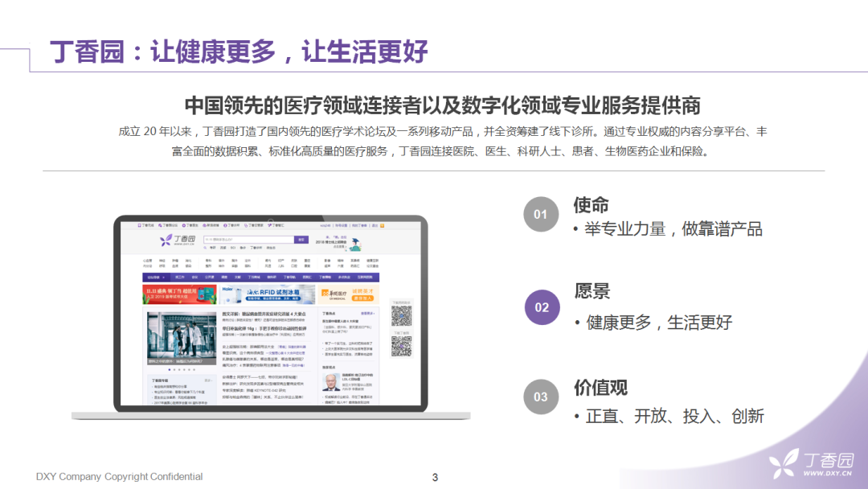Select the heading 使命
The width and height of the screenshot is (868, 489).
(591, 205)
